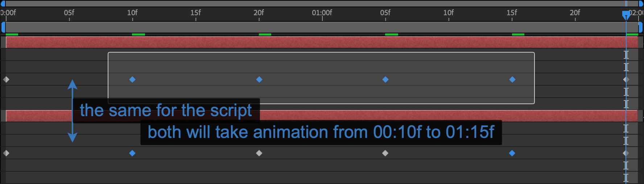Click the work area end handle
Image resolution: width=644 pixels, height=184 pixels.
point(640,27)
